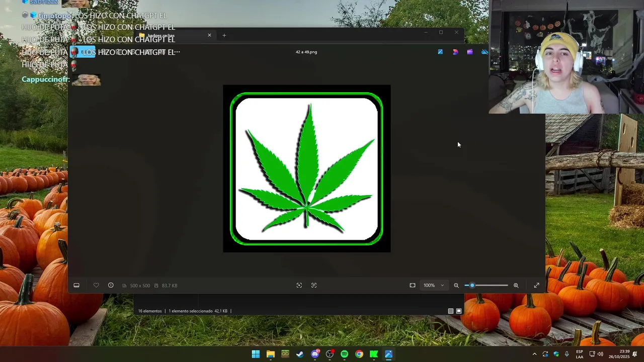The image size is (644, 362).
Task: Open Windows Security shield tray icon
Action: point(556,354)
